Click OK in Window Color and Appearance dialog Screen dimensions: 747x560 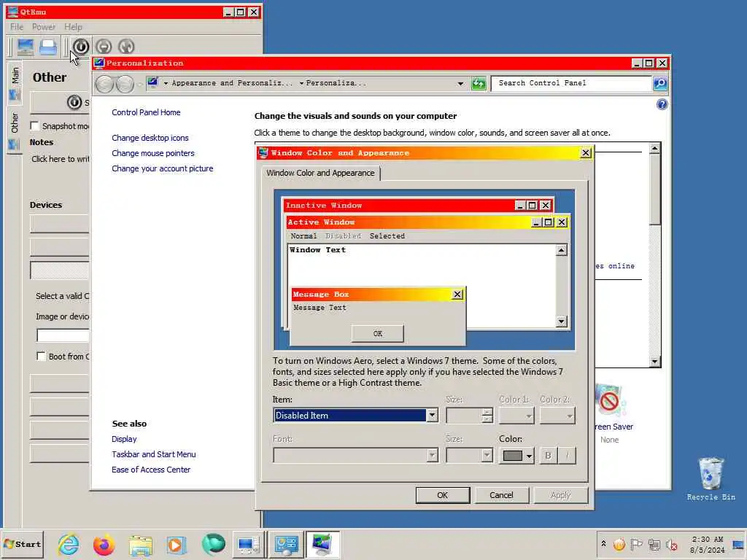pyautogui.click(x=443, y=495)
